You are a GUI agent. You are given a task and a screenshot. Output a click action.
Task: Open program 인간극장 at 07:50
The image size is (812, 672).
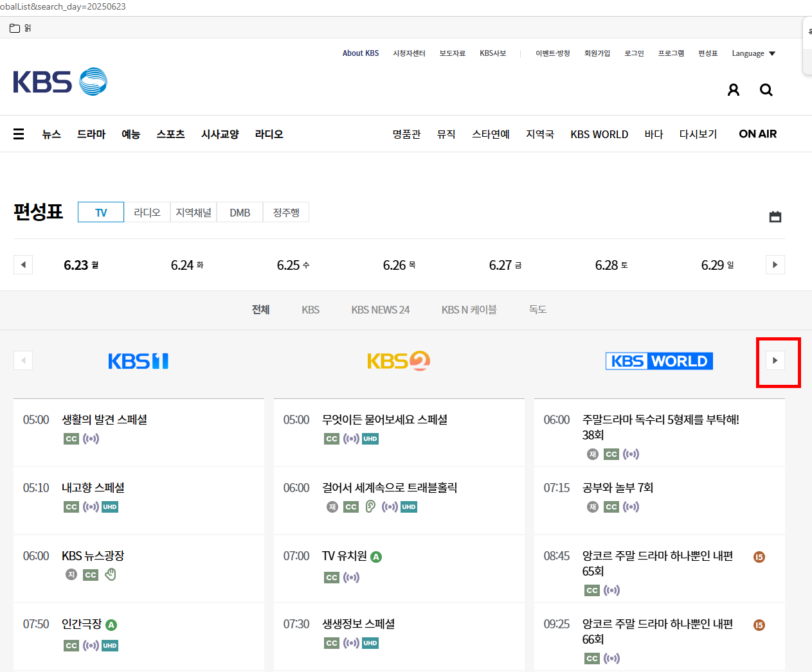[x=82, y=624]
